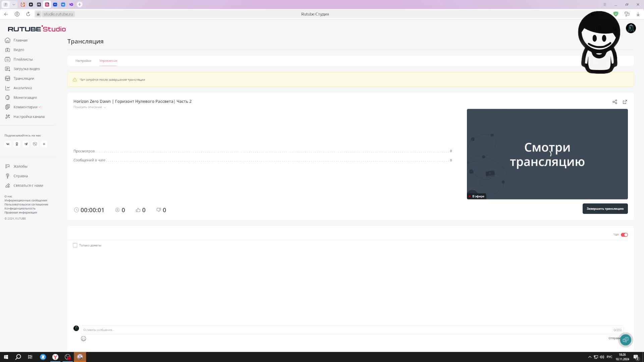Click the Odnoklassniki social icon
644x362 pixels.
[17, 144]
